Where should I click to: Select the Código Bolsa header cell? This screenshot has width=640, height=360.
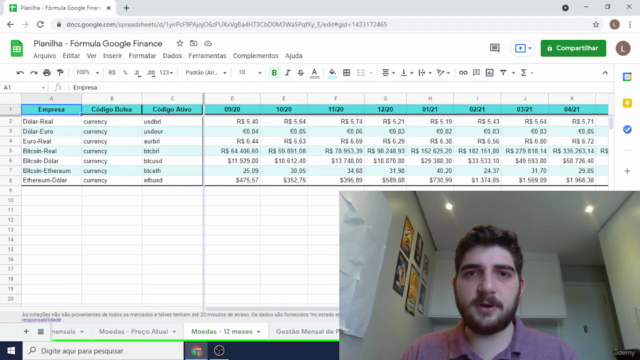click(111, 109)
